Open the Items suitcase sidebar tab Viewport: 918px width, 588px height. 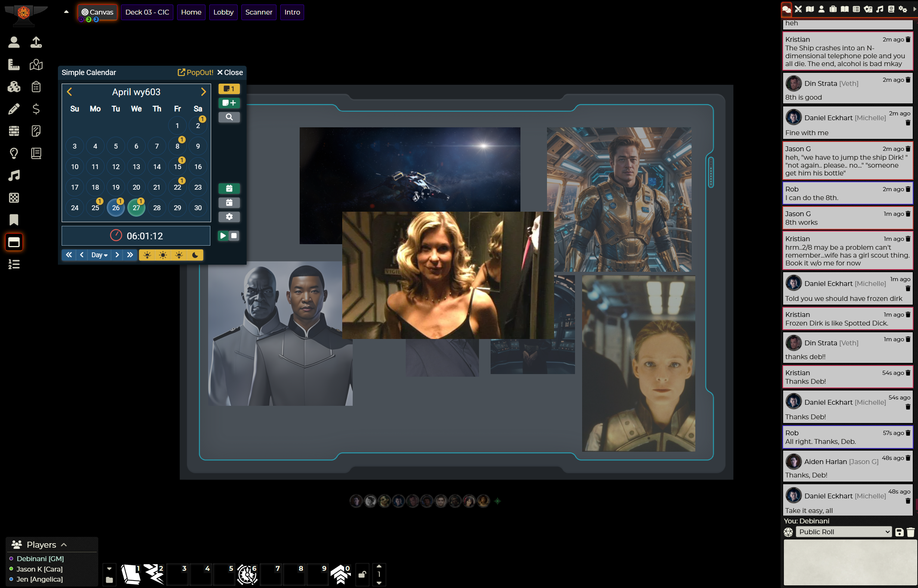833,9
